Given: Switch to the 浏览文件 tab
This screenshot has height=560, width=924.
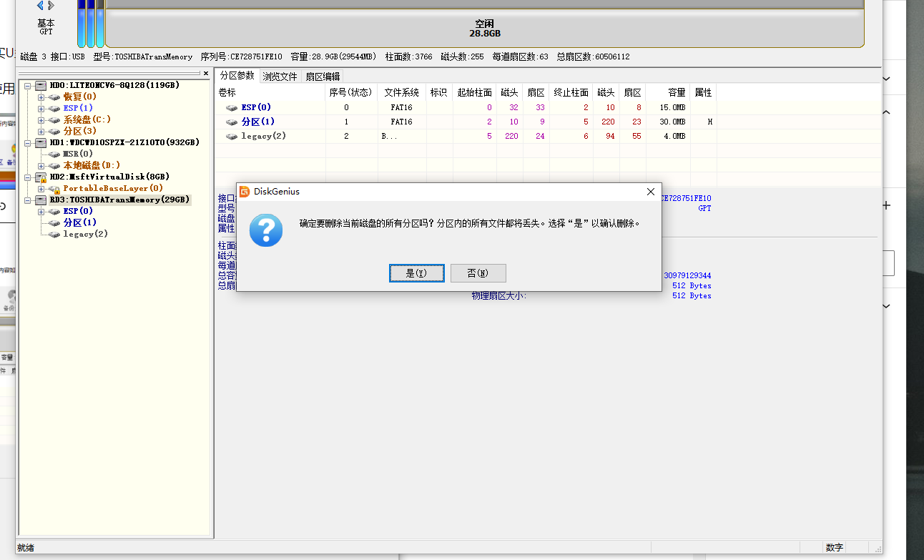Looking at the screenshot, I should pyautogui.click(x=280, y=77).
